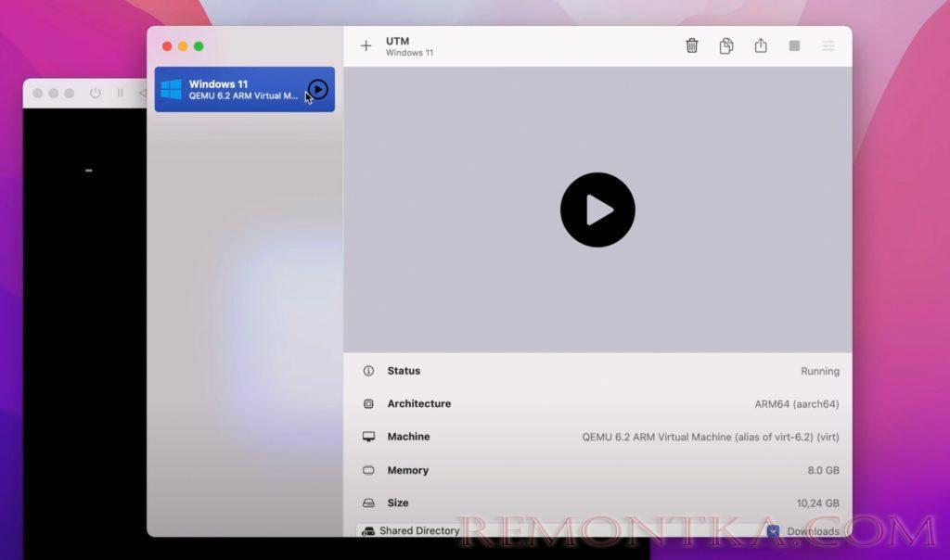Open the Downloads shared folder selector
The image size is (950, 560).
pyautogui.click(x=803, y=531)
